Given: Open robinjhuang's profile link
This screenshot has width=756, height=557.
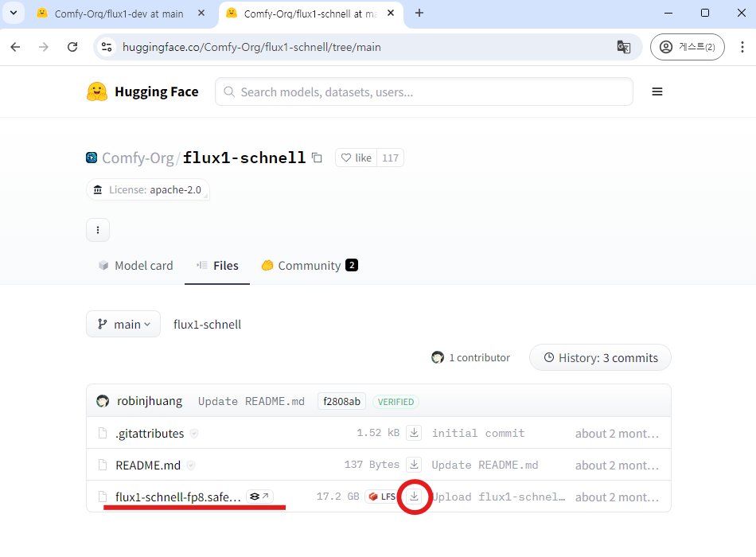Looking at the screenshot, I should pos(150,401).
